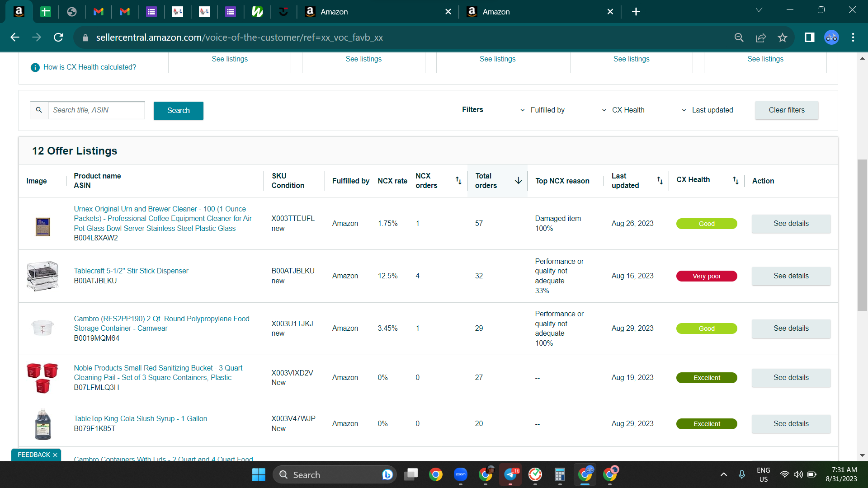Open the Urnex Original Urn Cleaner product link
Image resolution: width=868 pixels, height=488 pixels.
[x=163, y=219]
